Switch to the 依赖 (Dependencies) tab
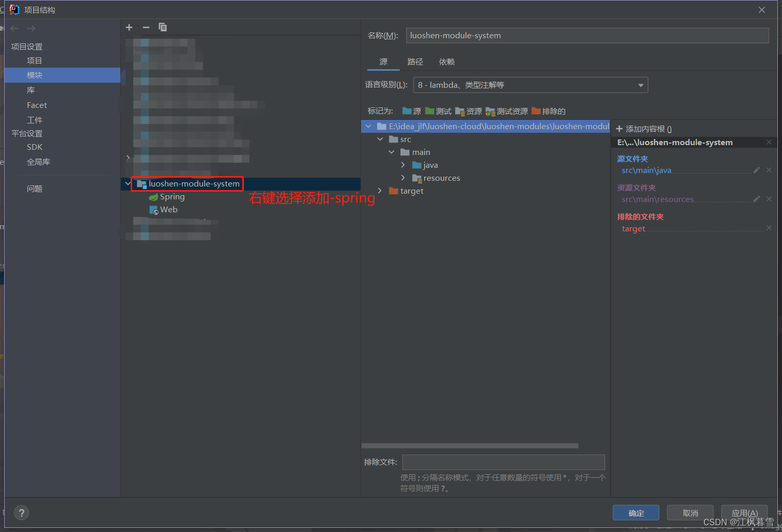The height and width of the screenshot is (532, 782). pyautogui.click(x=447, y=62)
